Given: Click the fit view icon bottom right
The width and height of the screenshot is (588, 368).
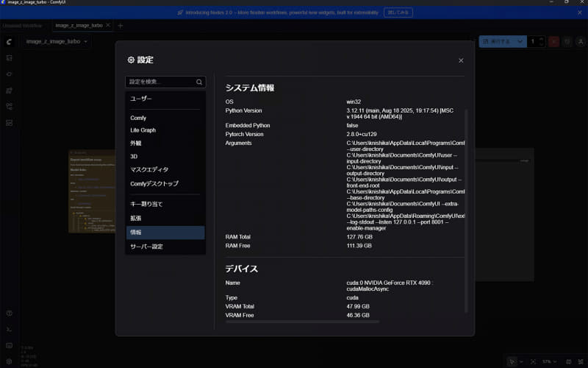Looking at the screenshot, I should [534, 361].
